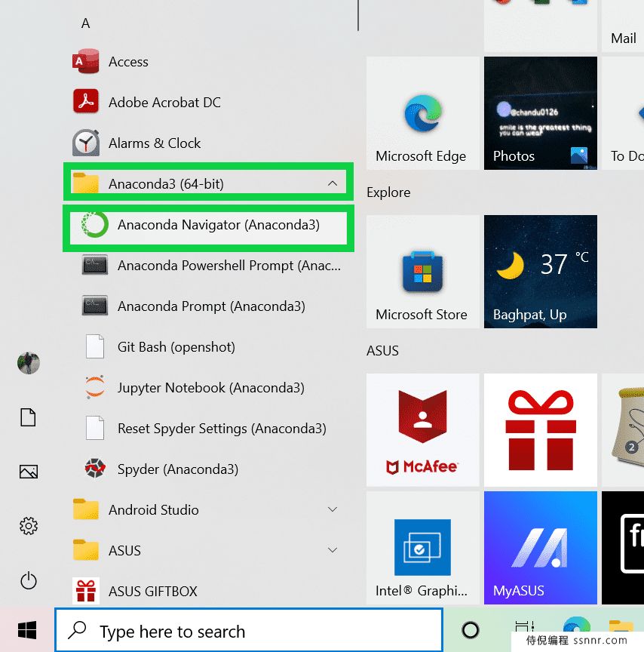Click the Anaconda Navigator circular icon
This screenshot has height=652, width=644.
point(95,225)
